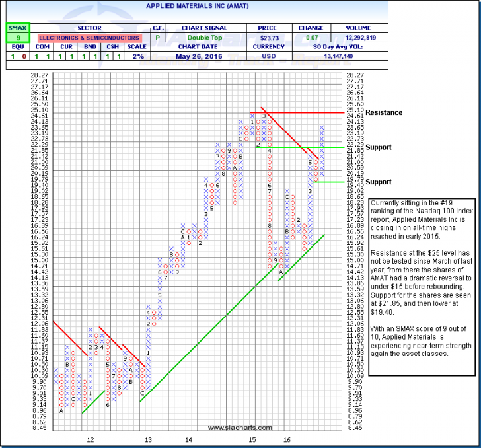Click the lower Support label near 19.79

379,182
